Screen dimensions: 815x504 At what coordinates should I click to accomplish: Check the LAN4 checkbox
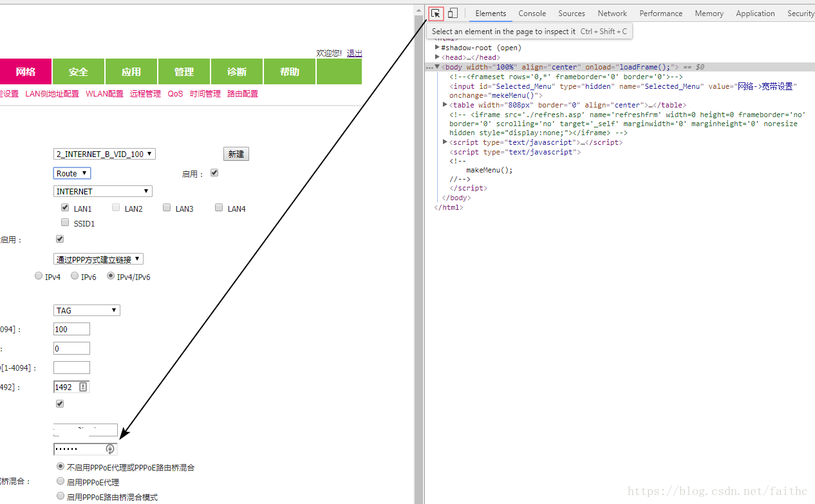pyautogui.click(x=219, y=208)
